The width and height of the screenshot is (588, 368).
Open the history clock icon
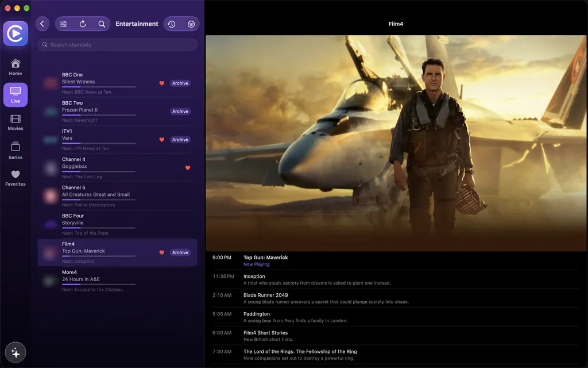171,24
